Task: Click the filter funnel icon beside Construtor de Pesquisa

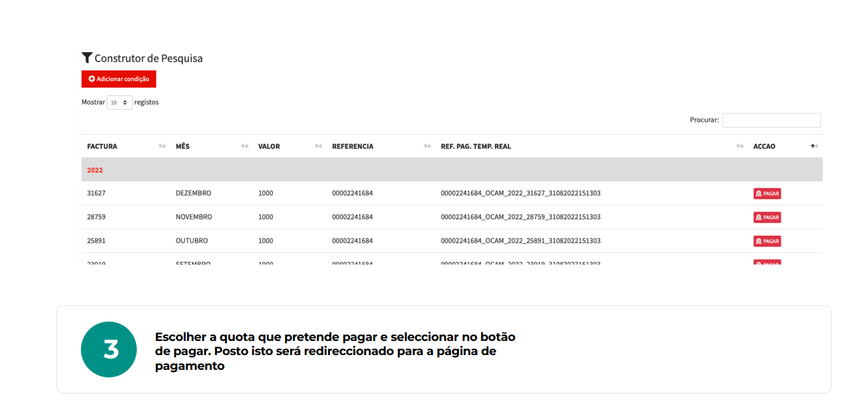Action: [x=87, y=58]
